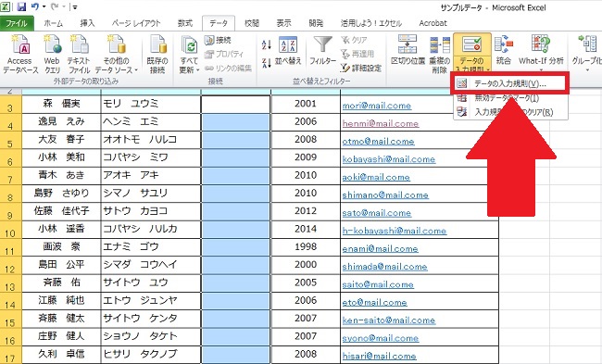
Task: Open the other data sources menu
Action: [x=116, y=55]
